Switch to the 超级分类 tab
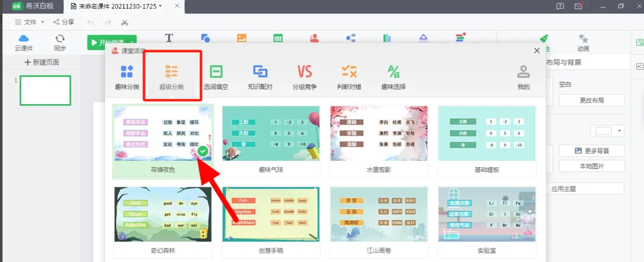Screen dimensions: 644x262 (x=171, y=76)
